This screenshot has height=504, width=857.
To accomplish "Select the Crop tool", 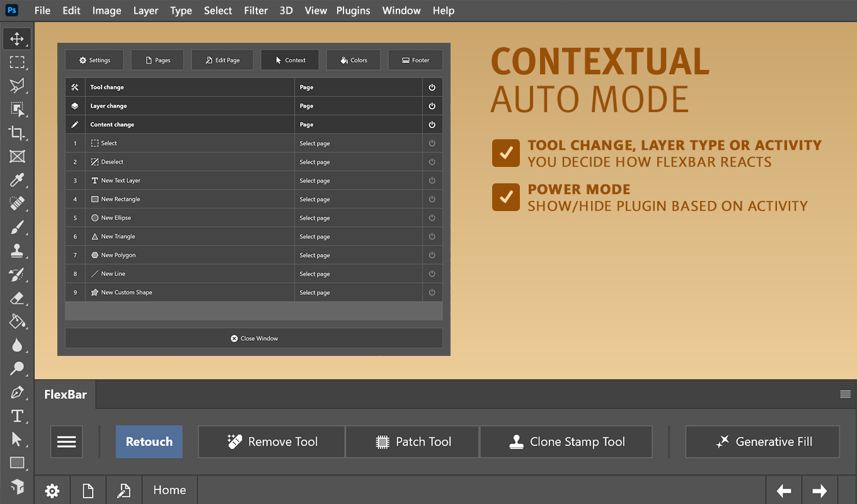I will [x=17, y=133].
